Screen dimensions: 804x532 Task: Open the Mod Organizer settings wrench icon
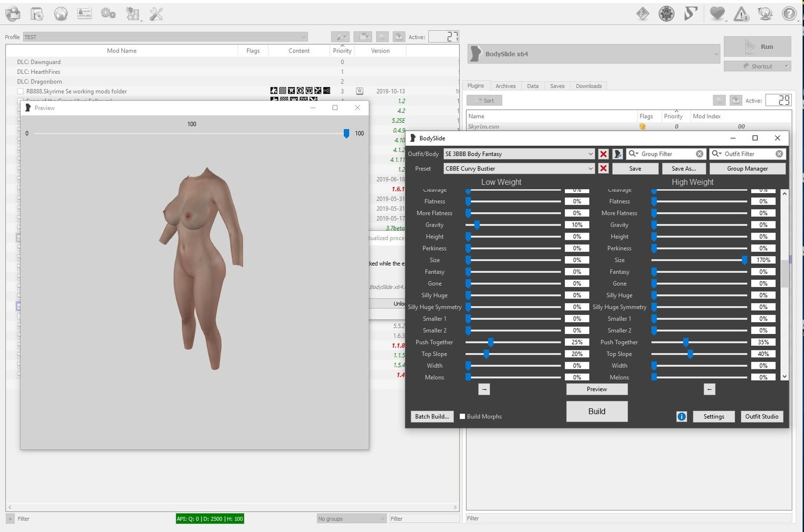pyautogui.click(x=156, y=14)
